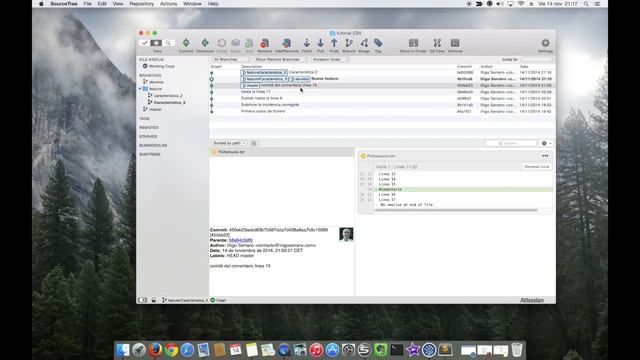The height and width of the screenshot is (360, 640).
Task: Switch to File Status checkmark view
Action: coord(144,43)
